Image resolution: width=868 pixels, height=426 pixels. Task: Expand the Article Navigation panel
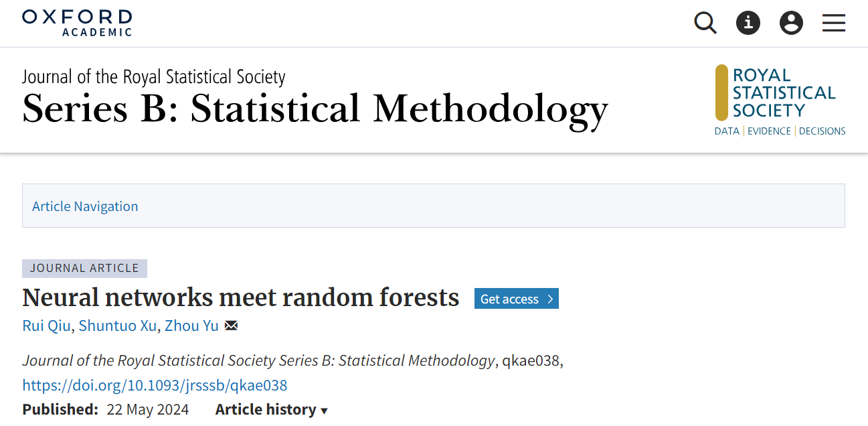(85, 206)
